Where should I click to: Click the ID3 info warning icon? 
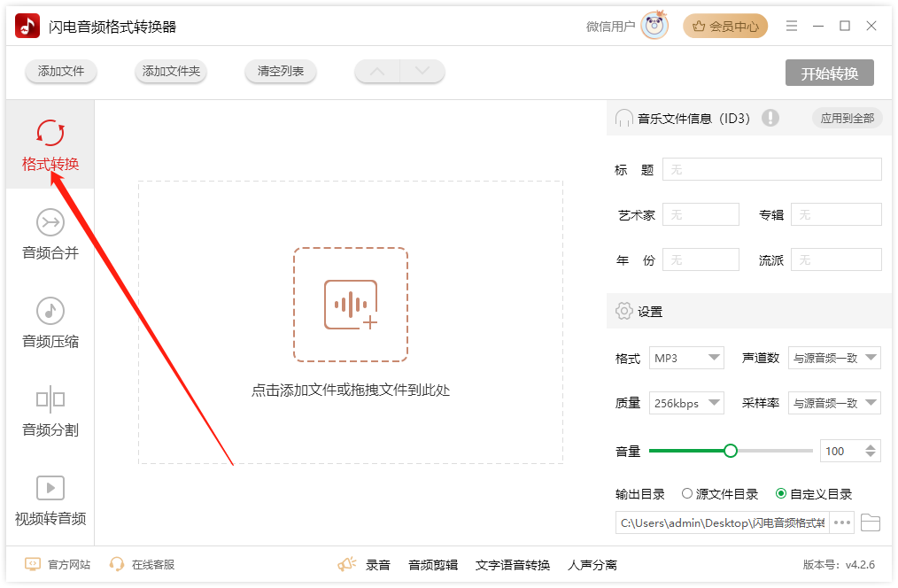(x=770, y=118)
